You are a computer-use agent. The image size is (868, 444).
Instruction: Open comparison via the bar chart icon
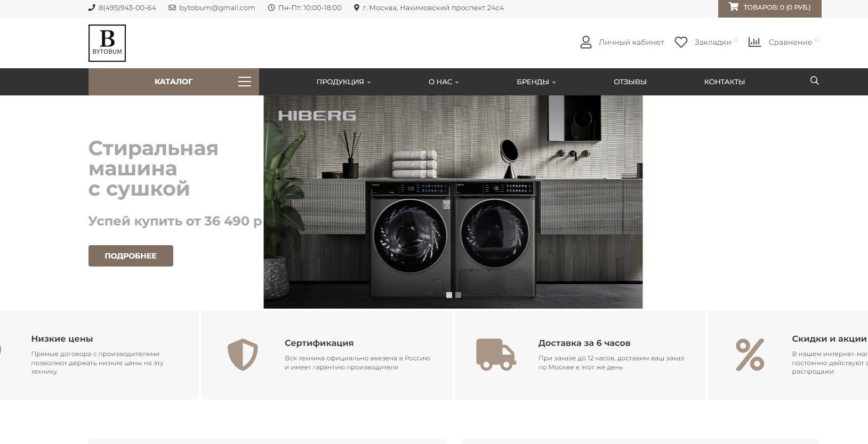pyautogui.click(x=754, y=42)
